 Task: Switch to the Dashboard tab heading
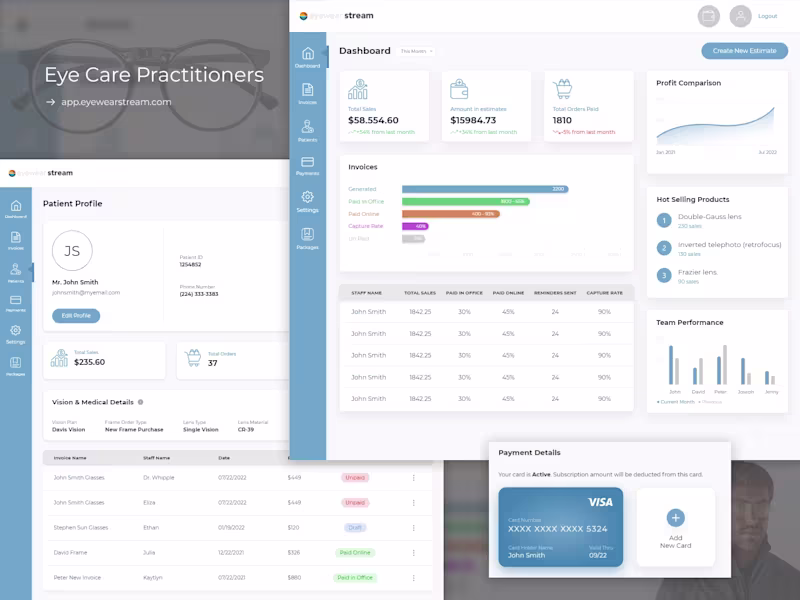click(x=364, y=50)
